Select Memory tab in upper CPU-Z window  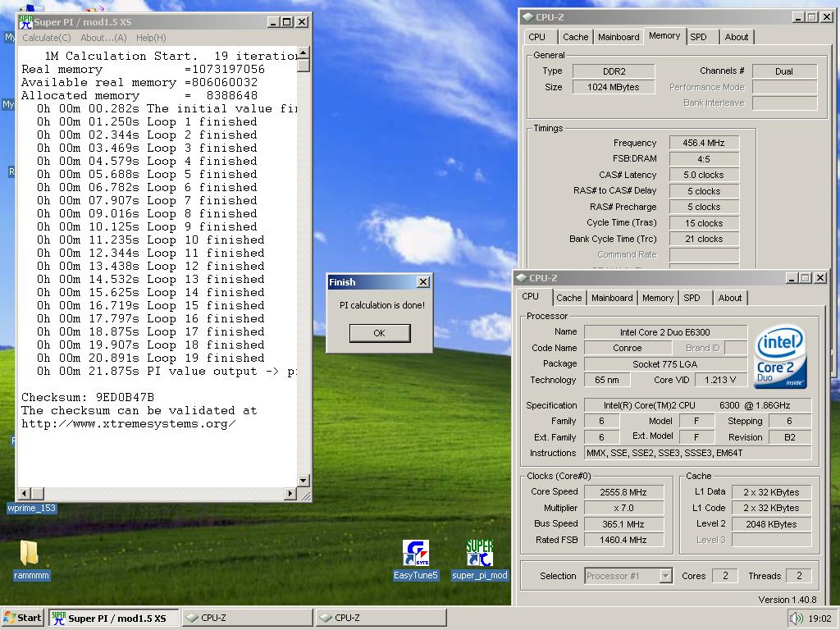(664, 36)
